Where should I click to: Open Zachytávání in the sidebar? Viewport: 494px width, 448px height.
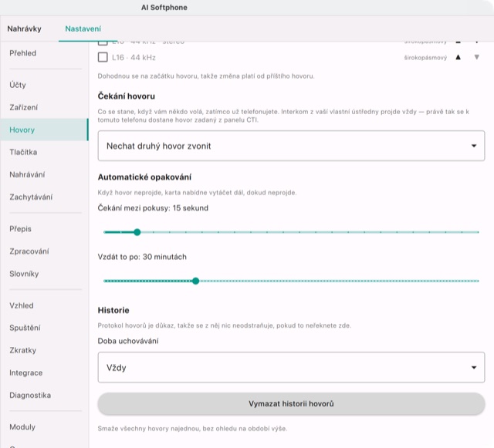(x=44, y=197)
